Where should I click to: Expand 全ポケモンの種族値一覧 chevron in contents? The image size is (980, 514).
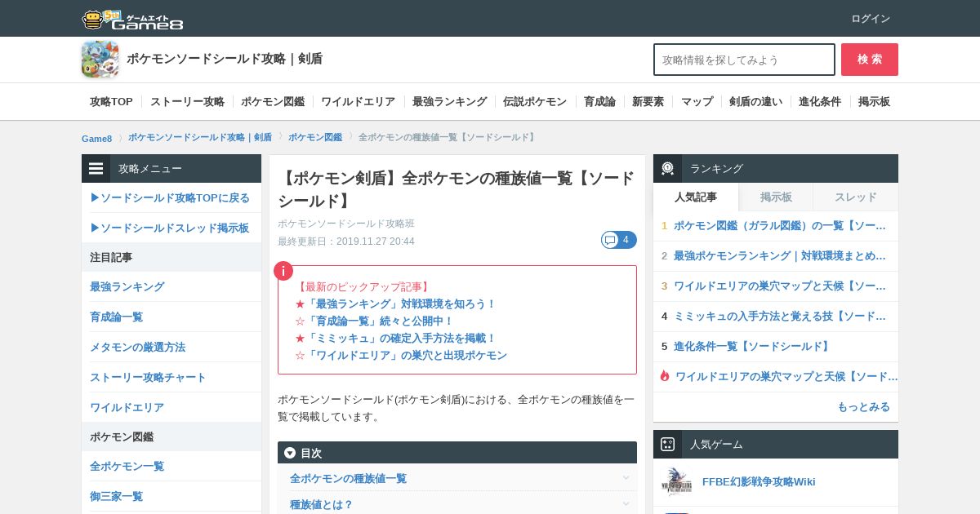(x=626, y=478)
